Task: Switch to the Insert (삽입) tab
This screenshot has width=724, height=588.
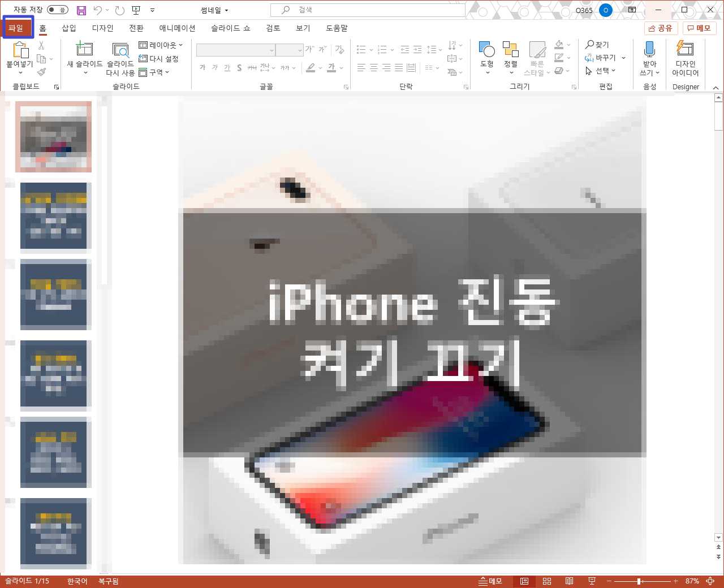Action: [68, 28]
